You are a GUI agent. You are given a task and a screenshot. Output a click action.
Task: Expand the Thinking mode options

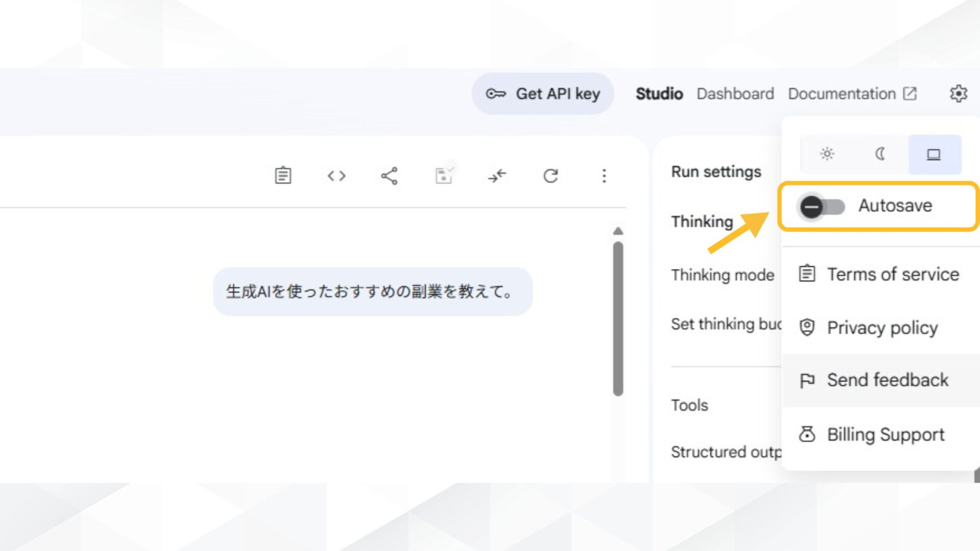pyautogui.click(x=722, y=275)
